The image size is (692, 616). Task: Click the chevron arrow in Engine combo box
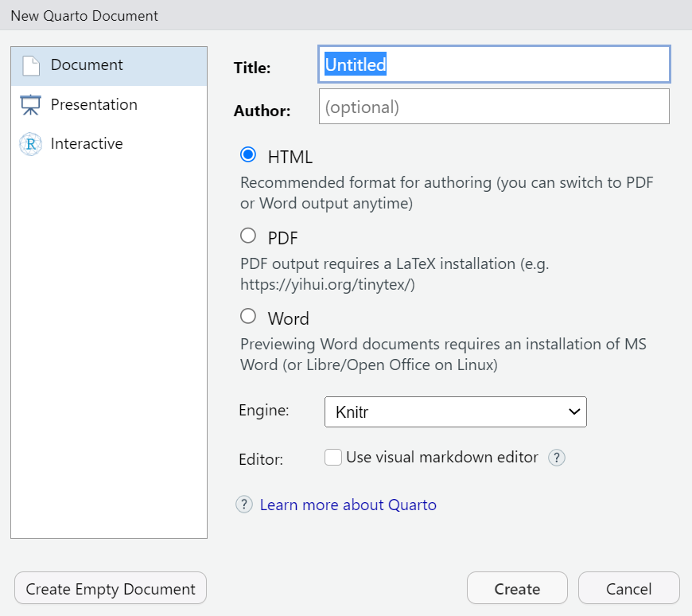click(573, 411)
